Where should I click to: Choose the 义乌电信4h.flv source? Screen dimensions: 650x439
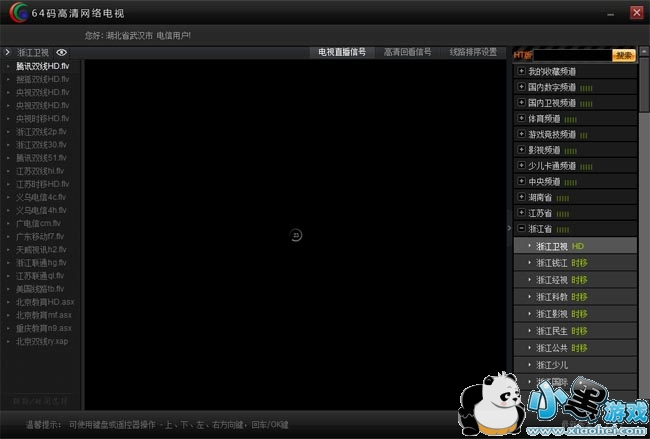[x=41, y=210]
